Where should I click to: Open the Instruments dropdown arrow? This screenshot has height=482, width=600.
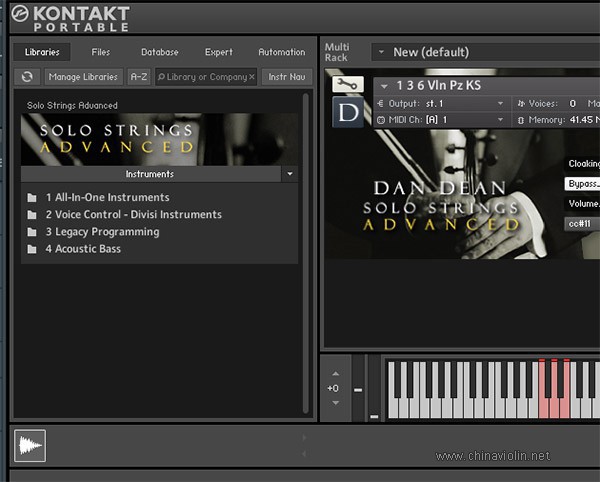point(290,174)
